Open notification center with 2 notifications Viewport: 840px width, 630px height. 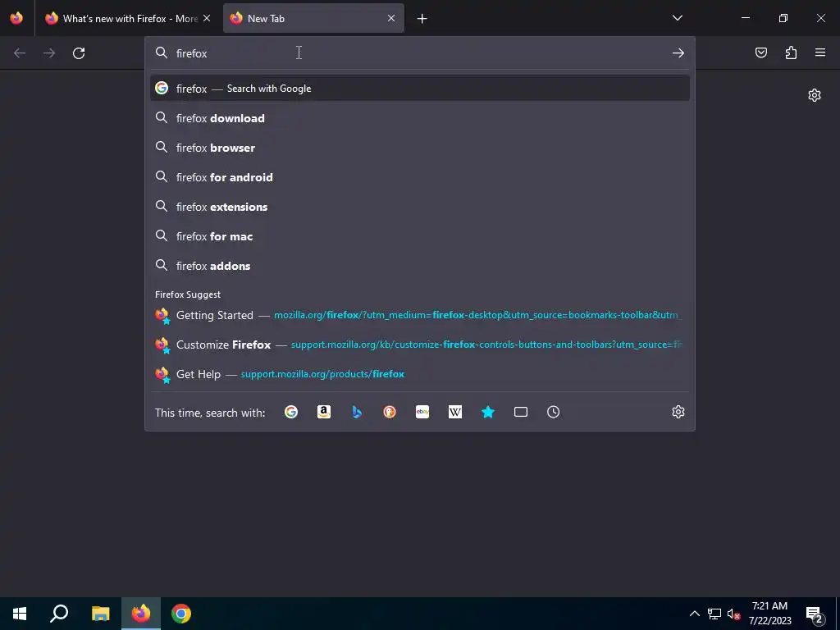(815, 614)
